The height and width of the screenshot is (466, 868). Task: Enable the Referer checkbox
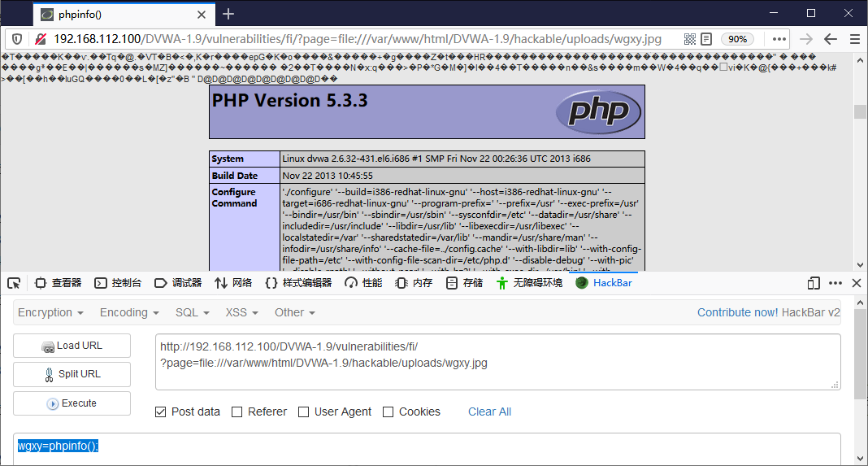(x=237, y=412)
